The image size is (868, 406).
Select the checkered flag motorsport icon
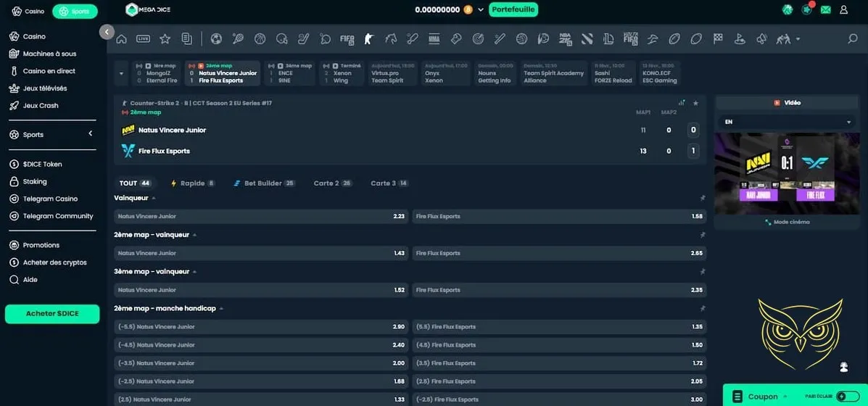718,38
